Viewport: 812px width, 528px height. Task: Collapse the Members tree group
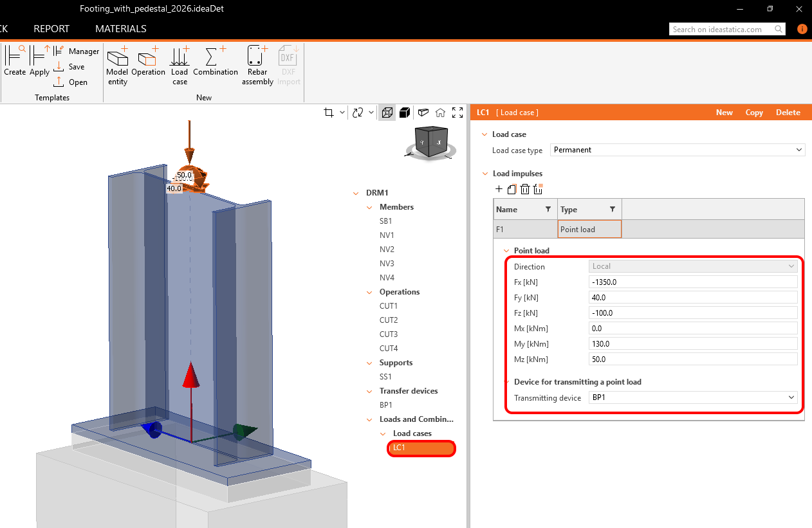369,207
